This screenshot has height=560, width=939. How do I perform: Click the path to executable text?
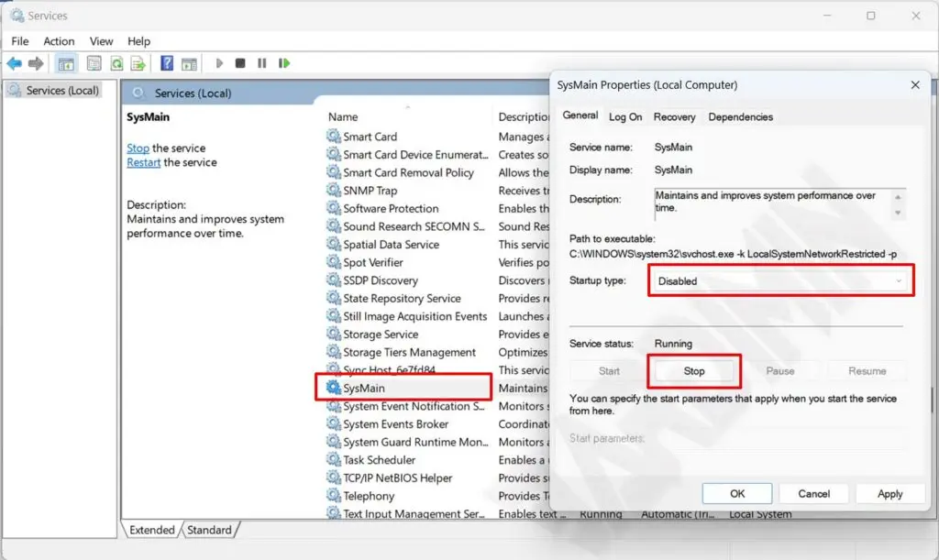coord(733,254)
